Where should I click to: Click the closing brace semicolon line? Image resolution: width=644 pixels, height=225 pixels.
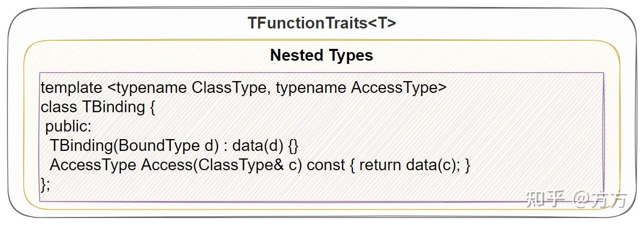pos(45,184)
